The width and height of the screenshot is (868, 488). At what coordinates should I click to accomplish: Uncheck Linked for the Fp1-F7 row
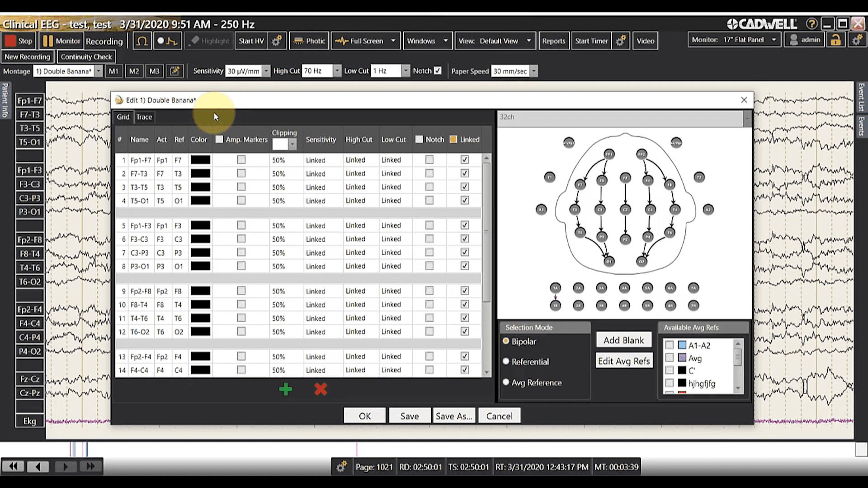pyautogui.click(x=464, y=160)
